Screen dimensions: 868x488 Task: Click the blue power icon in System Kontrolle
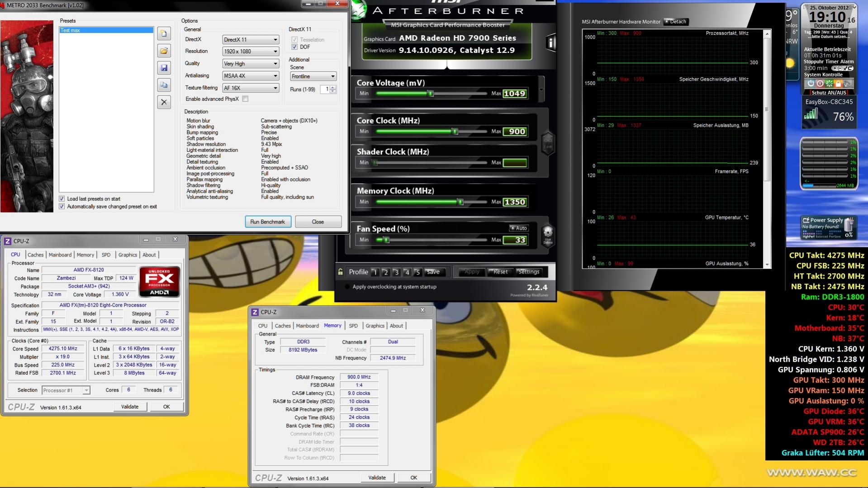tap(811, 83)
